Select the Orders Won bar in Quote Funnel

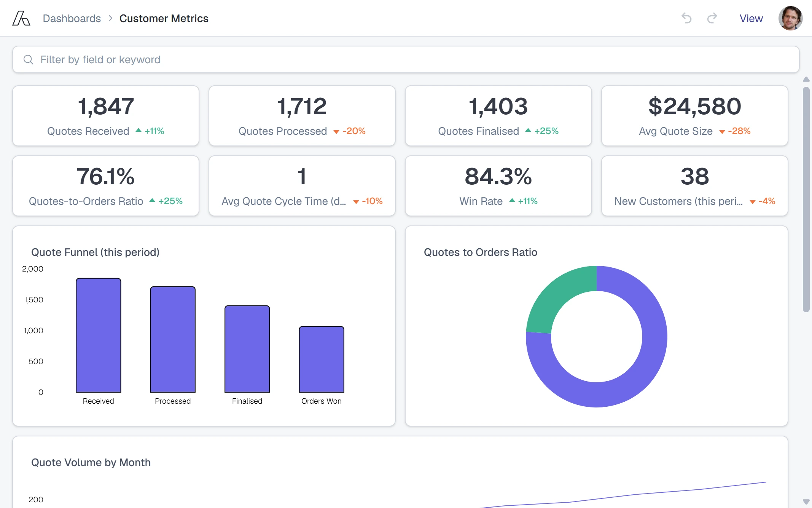[322, 359]
